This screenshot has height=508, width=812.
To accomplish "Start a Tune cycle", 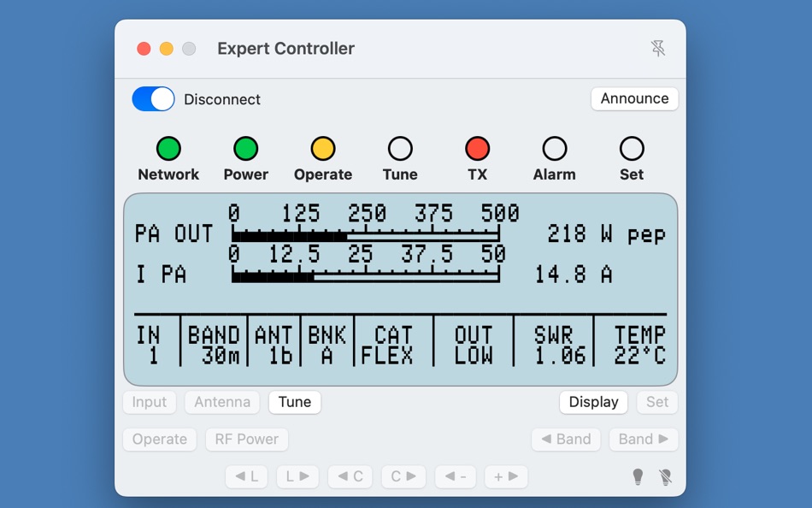I will coord(294,402).
